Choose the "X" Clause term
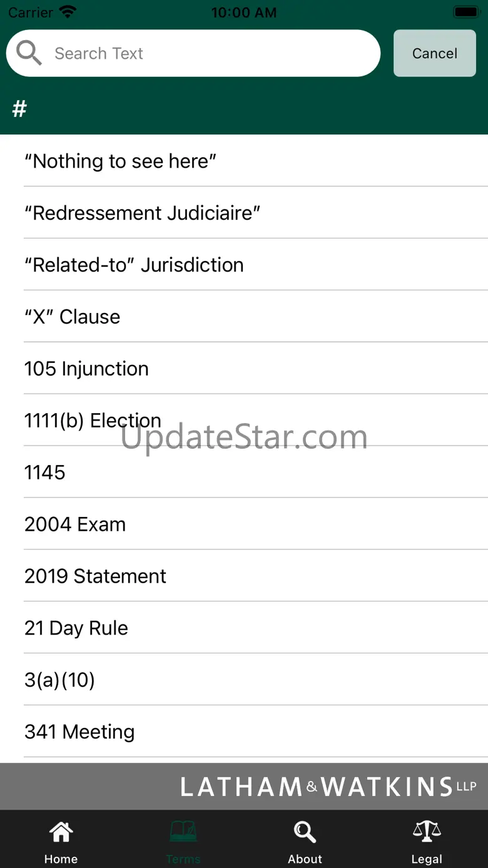Image resolution: width=488 pixels, height=868 pixels. point(72,317)
